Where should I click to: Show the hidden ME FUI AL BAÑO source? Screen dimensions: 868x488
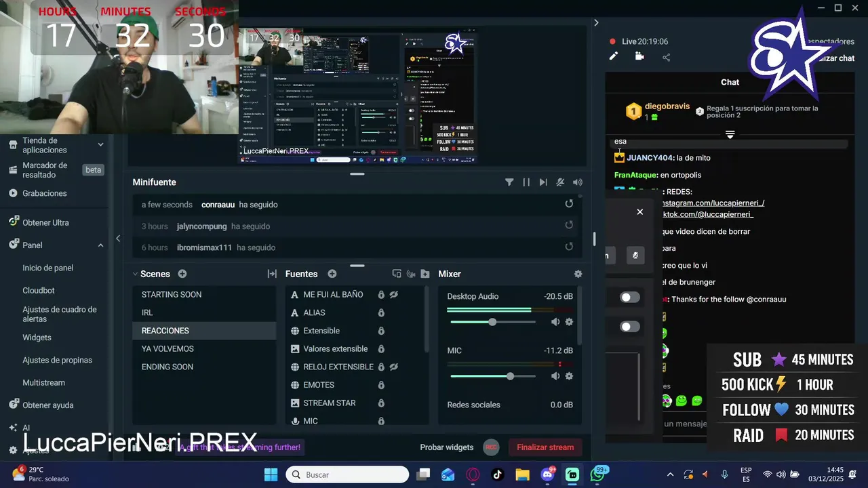click(394, 295)
